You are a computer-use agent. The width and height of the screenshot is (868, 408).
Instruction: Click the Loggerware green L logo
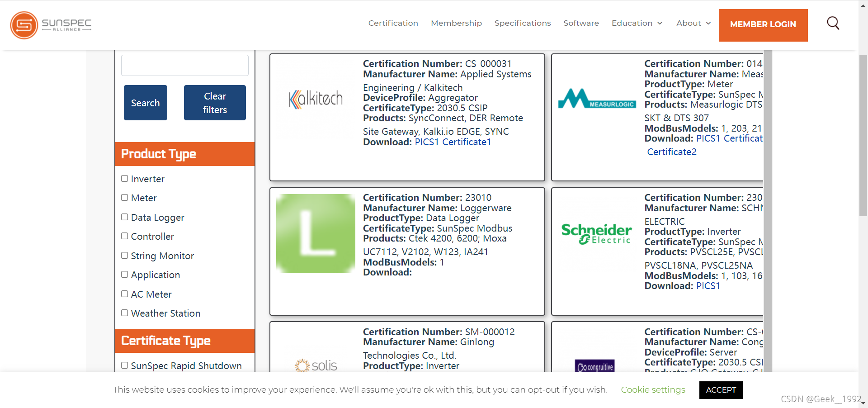[316, 233]
